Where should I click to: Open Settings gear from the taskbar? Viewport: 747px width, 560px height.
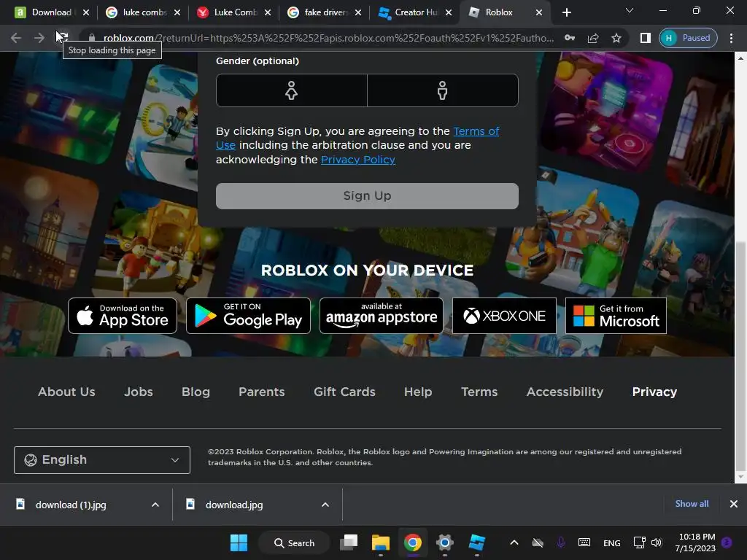click(x=444, y=542)
